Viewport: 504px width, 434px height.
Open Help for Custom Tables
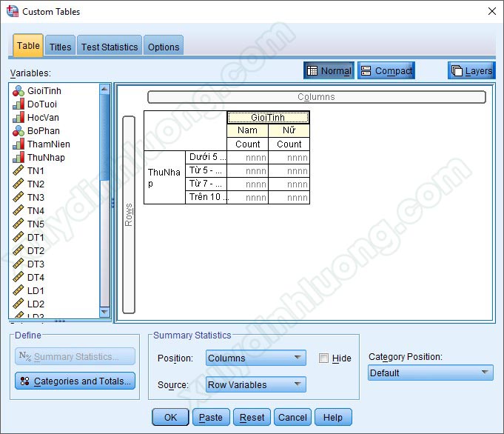coord(333,417)
